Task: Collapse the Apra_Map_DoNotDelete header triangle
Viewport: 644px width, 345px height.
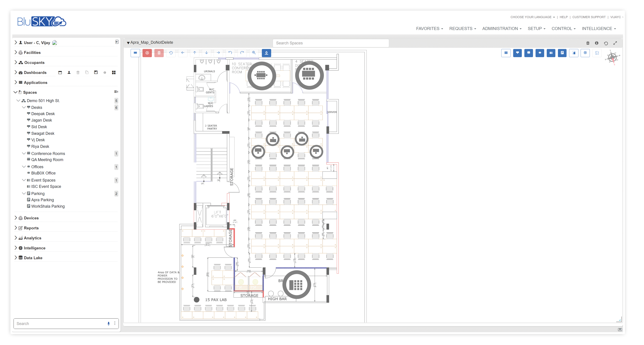Action: point(128,43)
